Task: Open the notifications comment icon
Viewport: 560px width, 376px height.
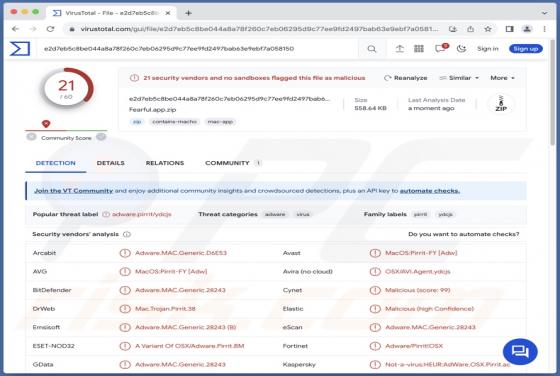Action: pos(440,49)
